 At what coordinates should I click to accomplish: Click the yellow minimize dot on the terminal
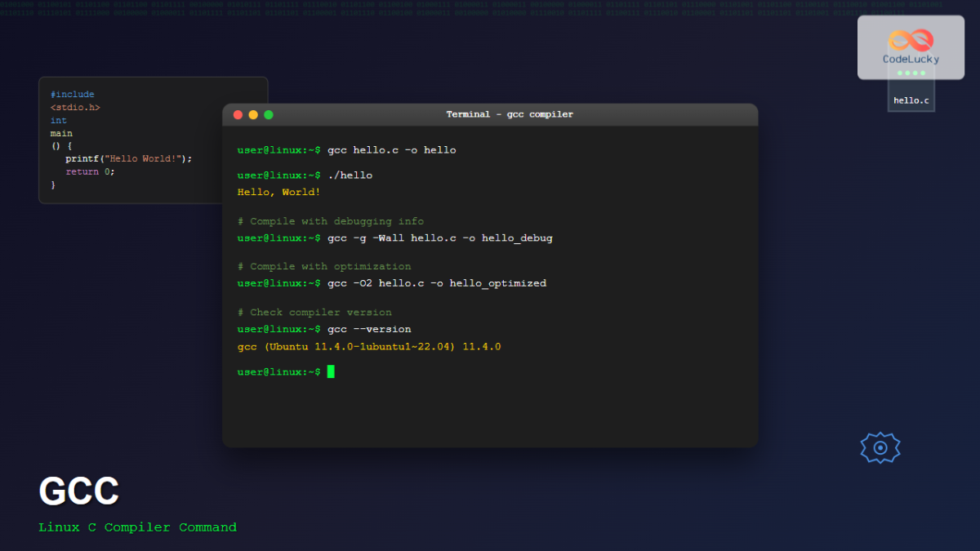[x=252, y=114]
